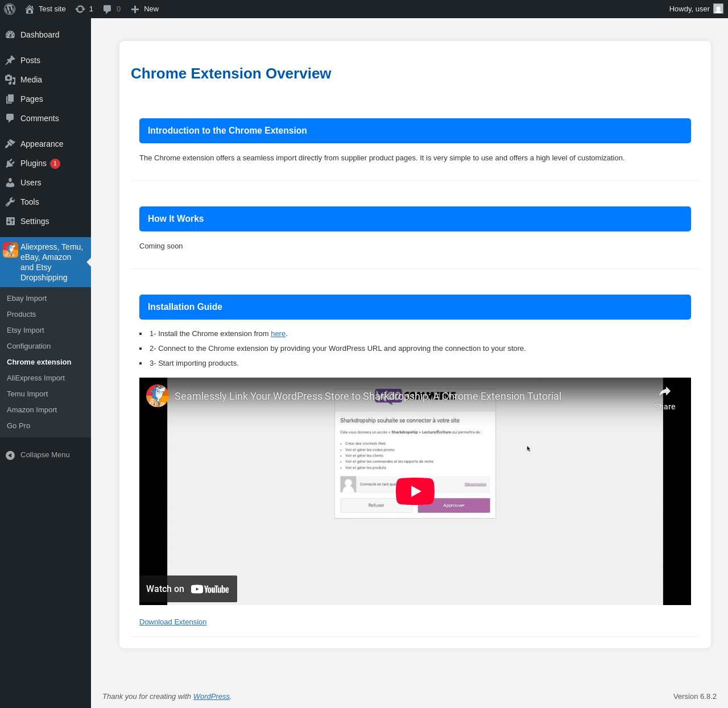
Task: Click the Test site name link
Action: [52, 9]
